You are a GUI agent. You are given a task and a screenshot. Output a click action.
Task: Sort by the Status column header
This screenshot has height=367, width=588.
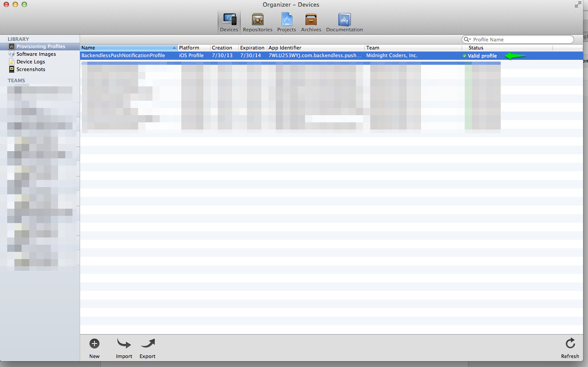[507, 48]
